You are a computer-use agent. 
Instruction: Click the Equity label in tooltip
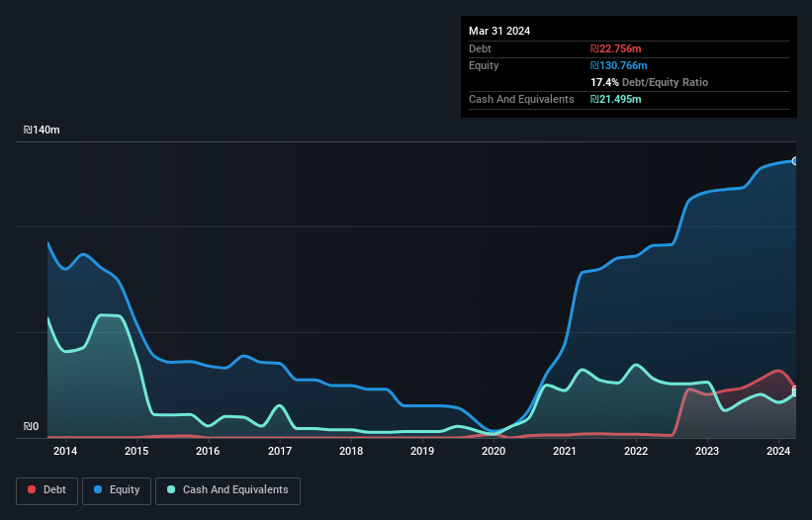[x=484, y=65]
